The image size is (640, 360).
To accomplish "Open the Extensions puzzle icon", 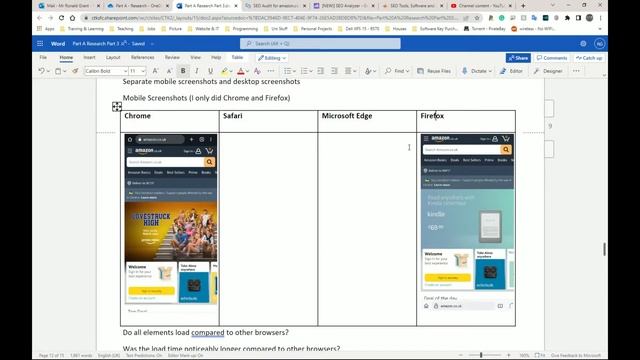I will (567, 18).
